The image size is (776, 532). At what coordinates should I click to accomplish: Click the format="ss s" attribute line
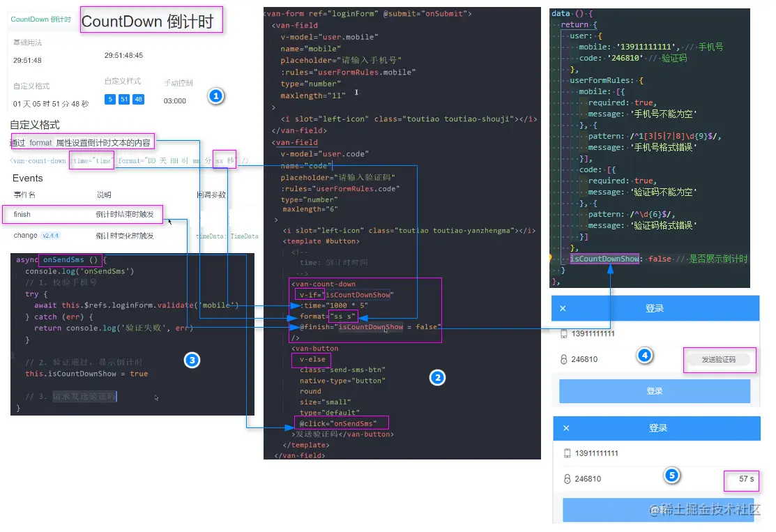pyautogui.click(x=328, y=317)
